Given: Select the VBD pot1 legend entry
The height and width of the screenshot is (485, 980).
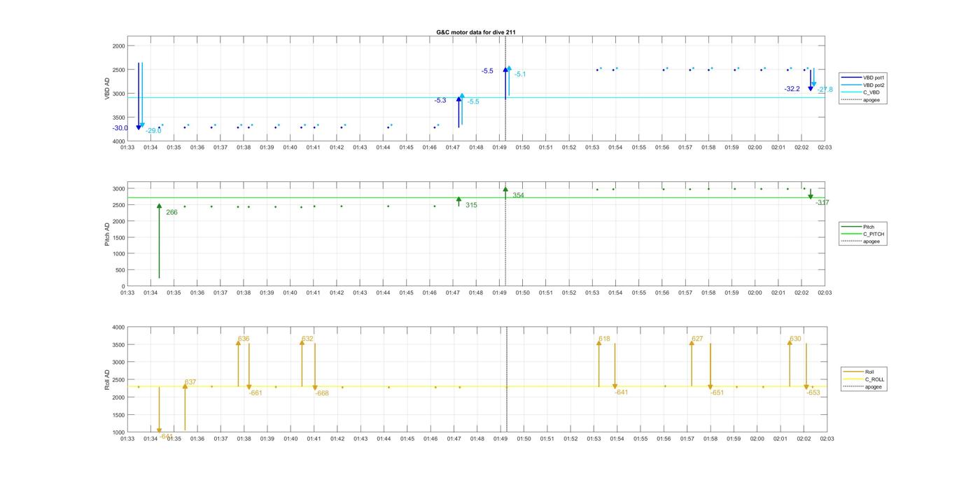Looking at the screenshot, I should pyautogui.click(x=863, y=77).
